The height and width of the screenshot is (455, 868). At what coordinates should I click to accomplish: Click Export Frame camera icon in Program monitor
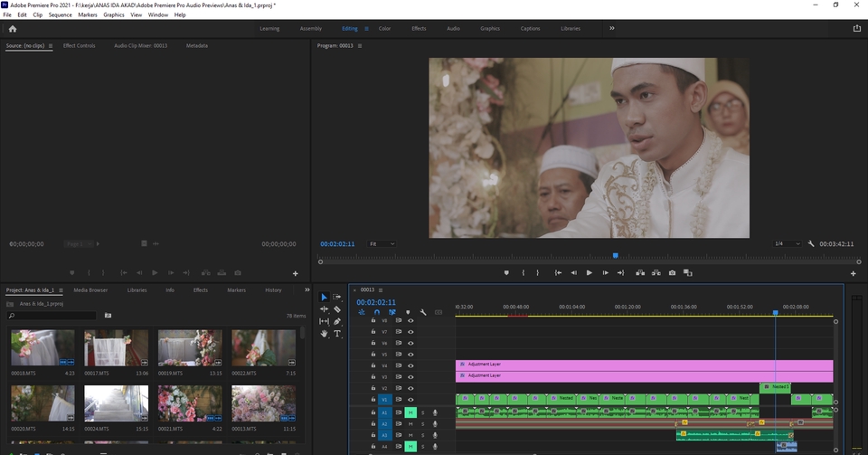pos(672,272)
